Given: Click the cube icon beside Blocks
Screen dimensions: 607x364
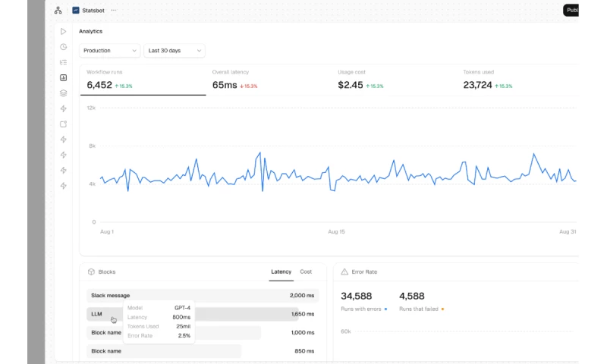Looking at the screenshot, I should pos(91,271).
